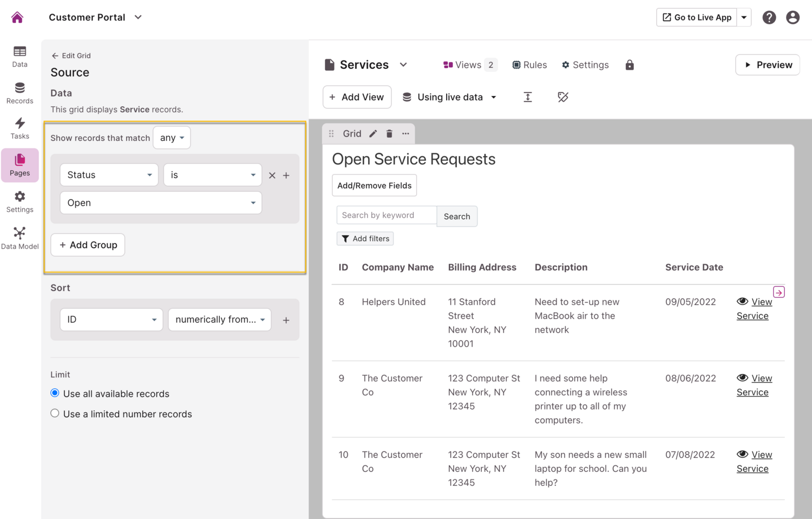Open View Service link for Helpers United

tap(754, 309)
